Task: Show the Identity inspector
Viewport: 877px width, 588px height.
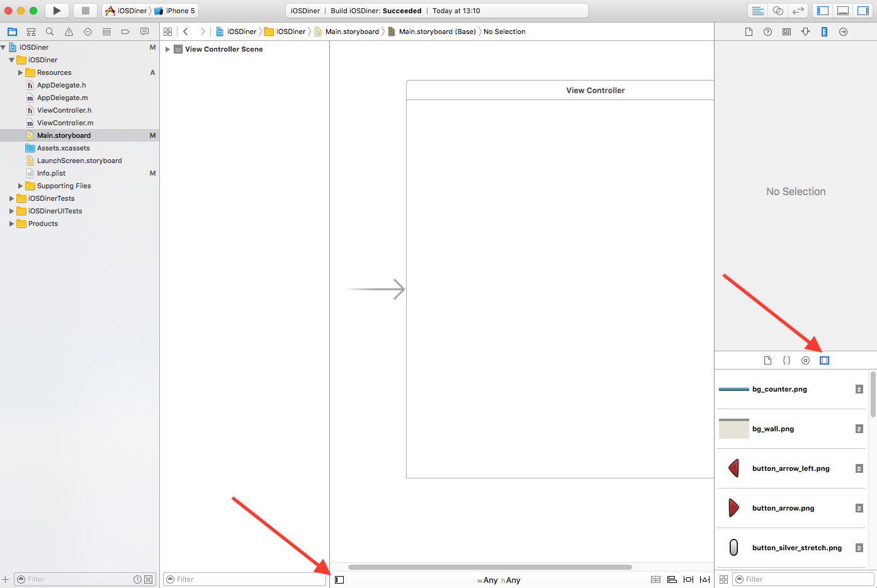Action: point(786,31)
